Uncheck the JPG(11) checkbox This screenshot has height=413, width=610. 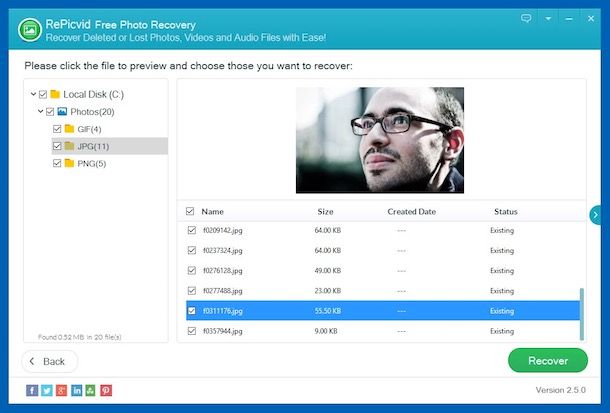click(x=57, y=146)
